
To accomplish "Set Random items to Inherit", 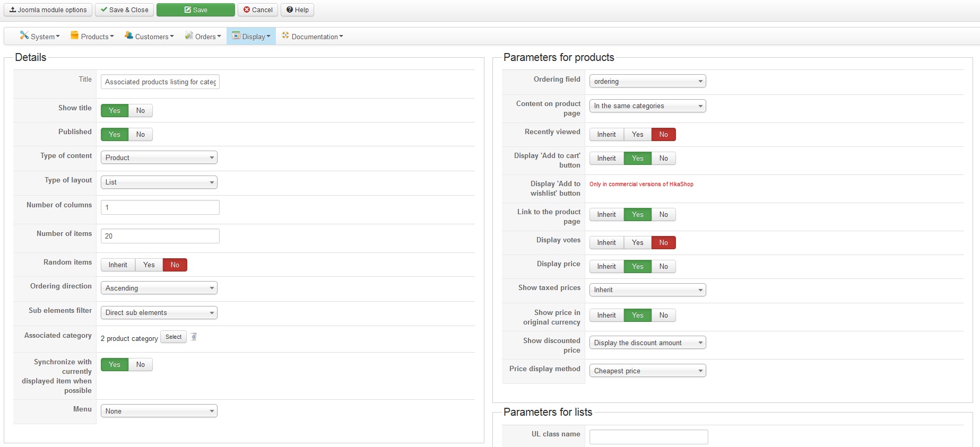I will [118, 265].
